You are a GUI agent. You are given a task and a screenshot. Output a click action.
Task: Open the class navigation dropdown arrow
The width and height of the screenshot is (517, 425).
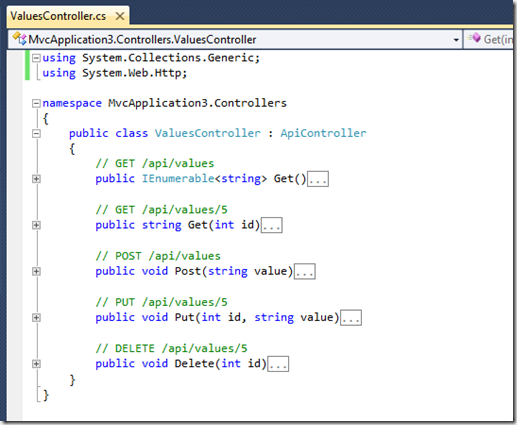456,40
